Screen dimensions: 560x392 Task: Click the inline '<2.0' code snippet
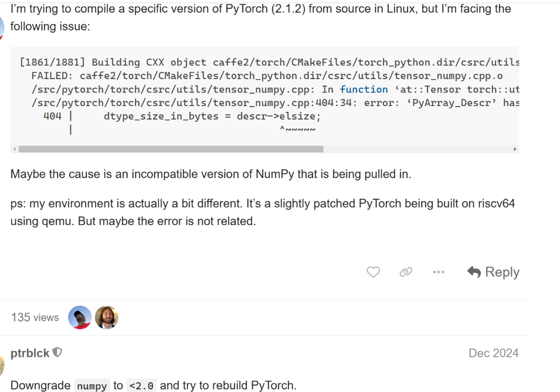142,386
